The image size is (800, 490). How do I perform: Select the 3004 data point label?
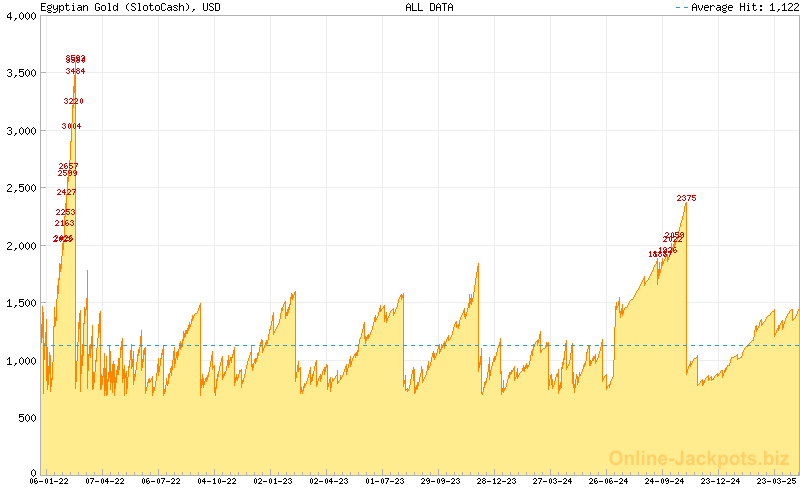[x=71, y=126]
